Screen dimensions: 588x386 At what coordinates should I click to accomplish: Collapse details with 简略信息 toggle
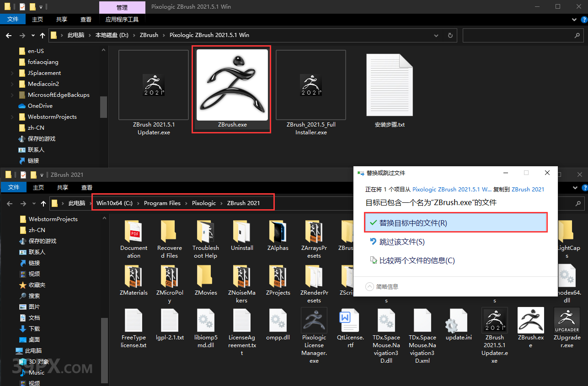(x=382, y=287)
